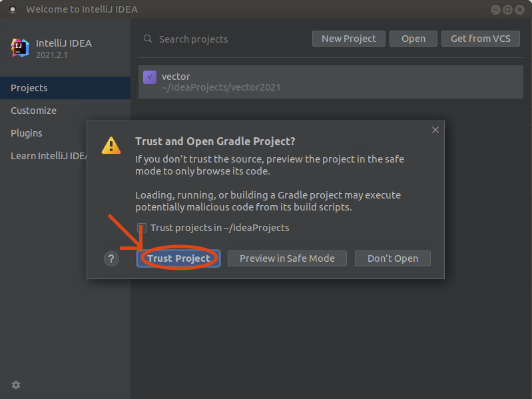This screenshot has width=532, height=399.
Task: Enable Trust projects in ~/IdeaProjects checkbox
Action: [x=142, y=228]
